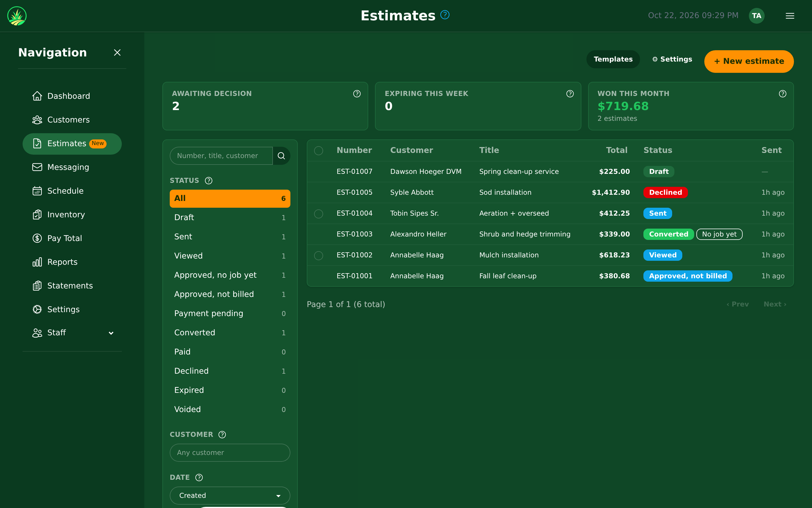Open the Status filter help icon

208,181
